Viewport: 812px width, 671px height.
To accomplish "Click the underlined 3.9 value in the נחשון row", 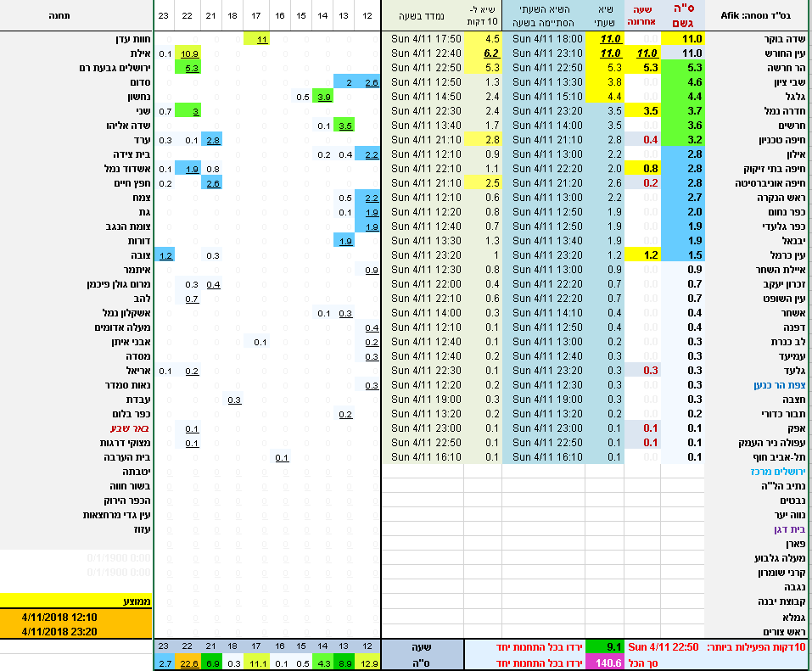I will point(323,97).
